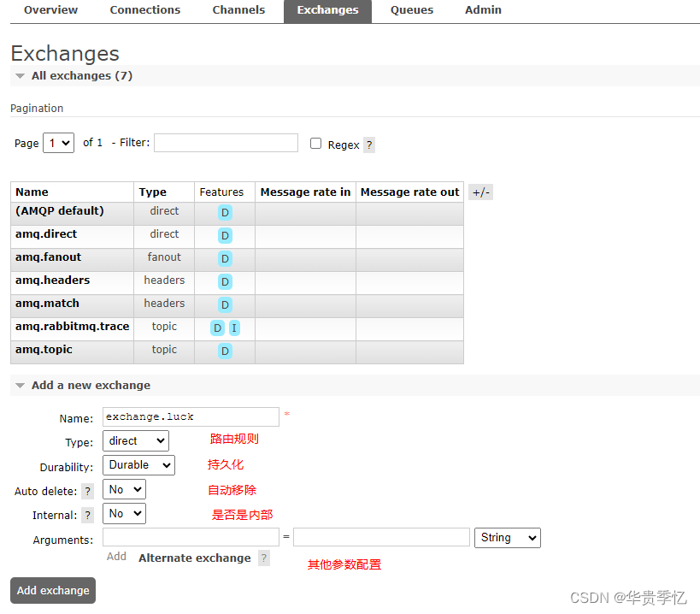Click the help icon beside Internal field
This screenshot has width=700, height=614.
(x=86, y=513)
